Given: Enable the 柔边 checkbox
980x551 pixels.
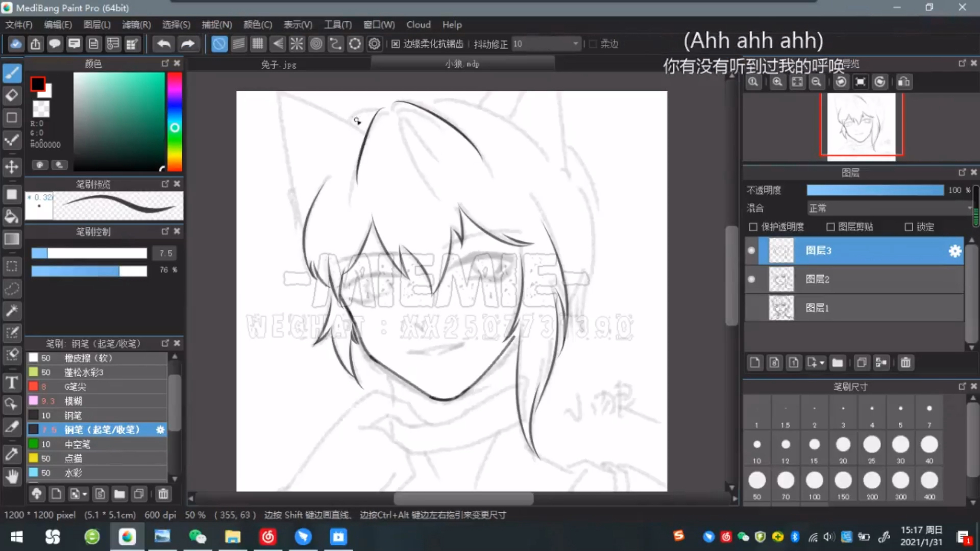Looking at the screenshot, I should pos(593,44).
